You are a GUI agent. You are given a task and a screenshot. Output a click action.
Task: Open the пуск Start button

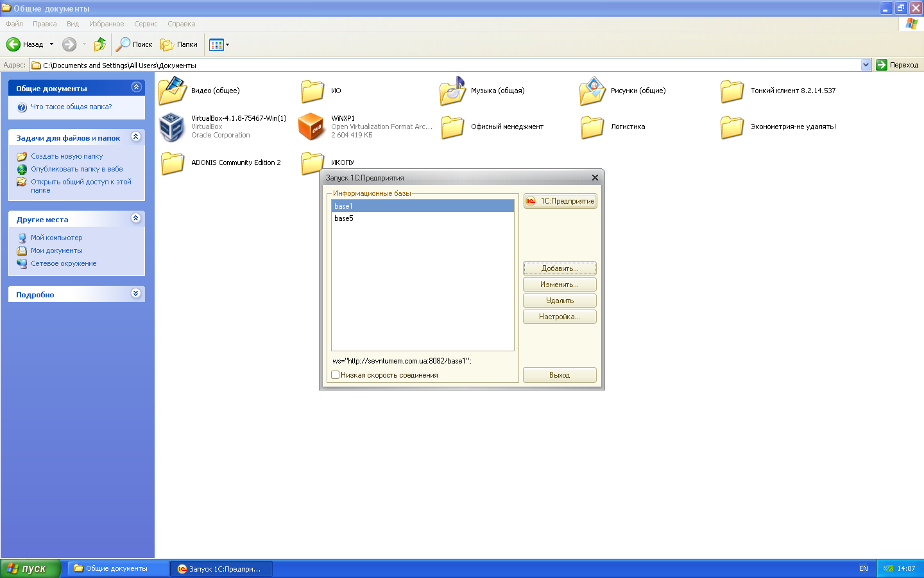click(x=30, y=568)
